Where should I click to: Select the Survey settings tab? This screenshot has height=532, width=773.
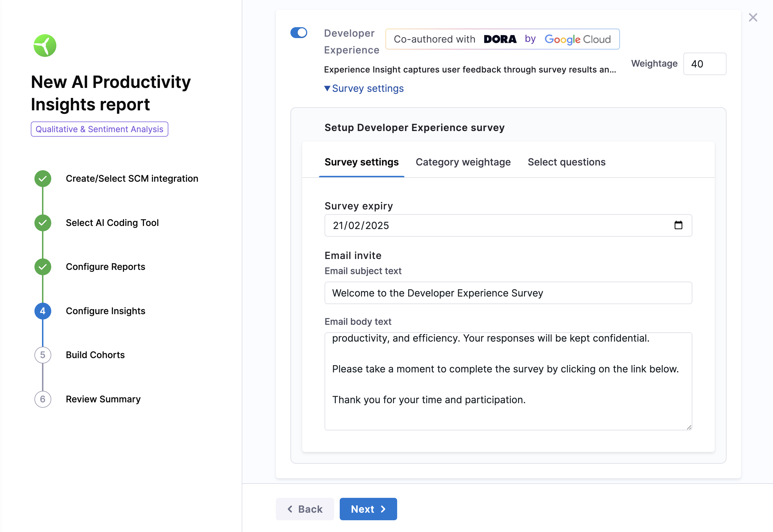361,162
